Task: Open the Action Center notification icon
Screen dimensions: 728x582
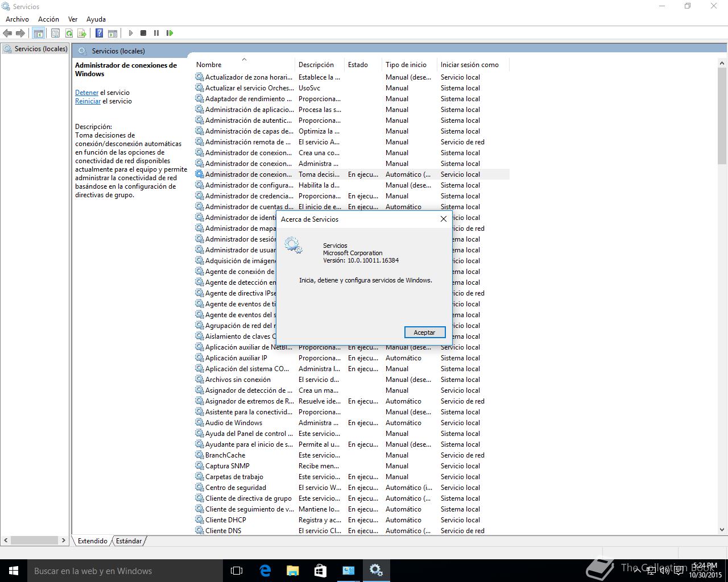Action: [679, 571]
